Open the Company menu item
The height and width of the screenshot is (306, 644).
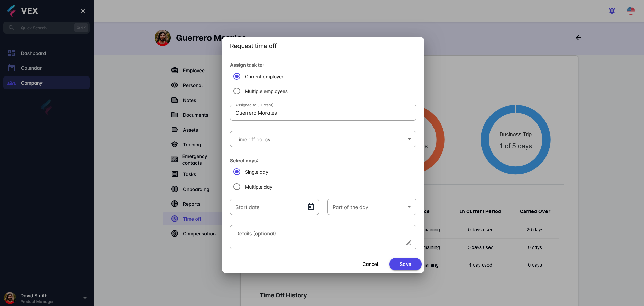[x=31, y=83]
